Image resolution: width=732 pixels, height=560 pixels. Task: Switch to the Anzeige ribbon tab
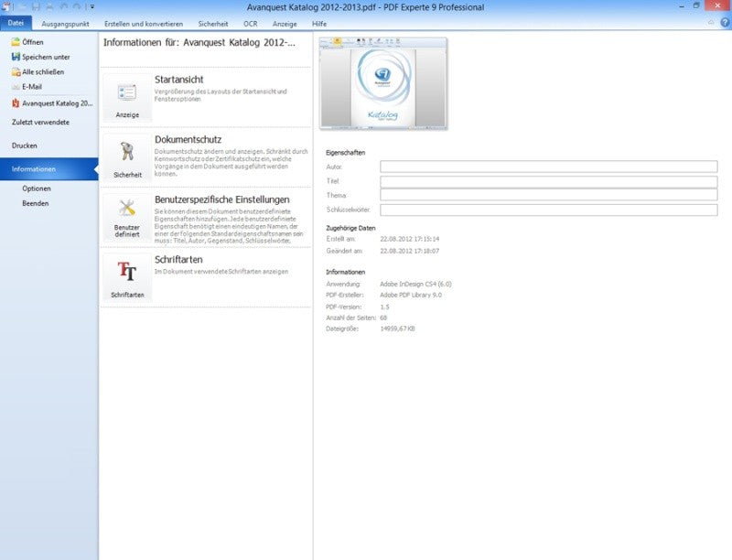pyautogui.click(x=285, y=24)
